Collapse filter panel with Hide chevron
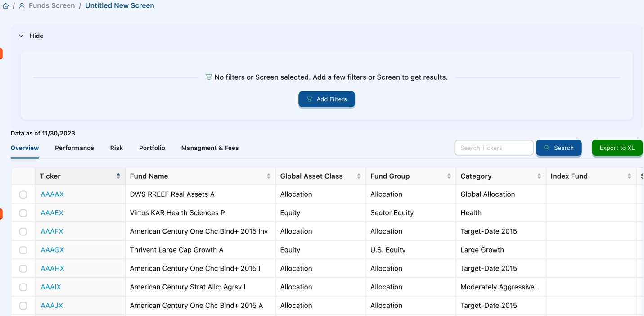The width and height of the screenshot is (644, 316). point(21,36)
